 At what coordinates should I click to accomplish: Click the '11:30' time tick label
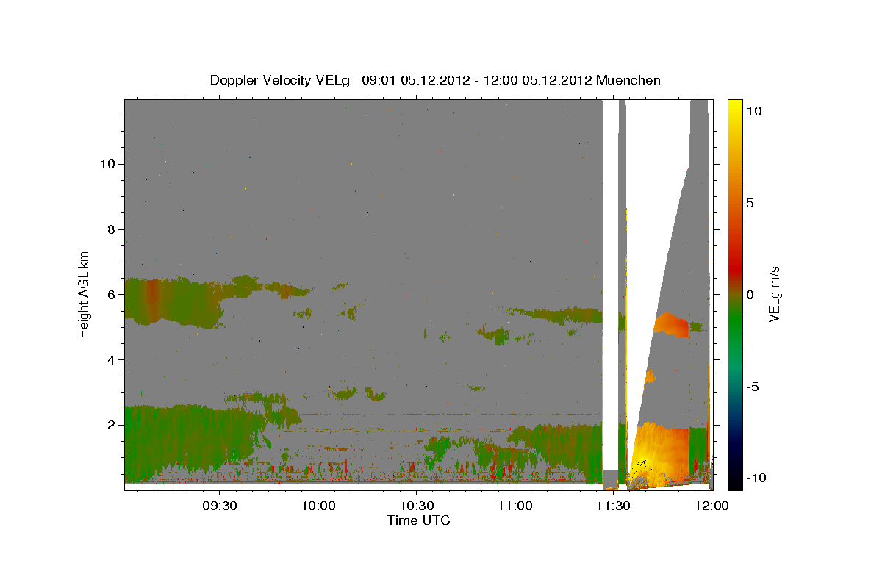[x=613, y=506]
